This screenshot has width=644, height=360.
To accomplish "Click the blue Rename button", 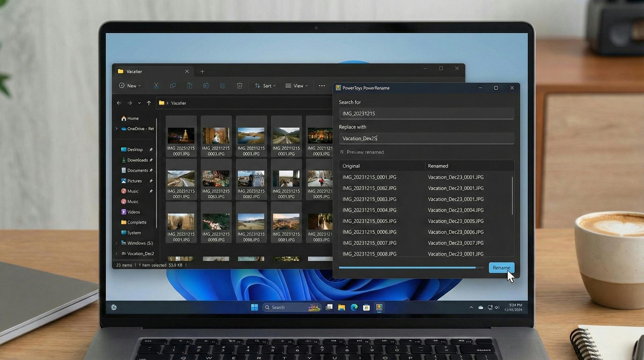I will (x=501, y=268).
